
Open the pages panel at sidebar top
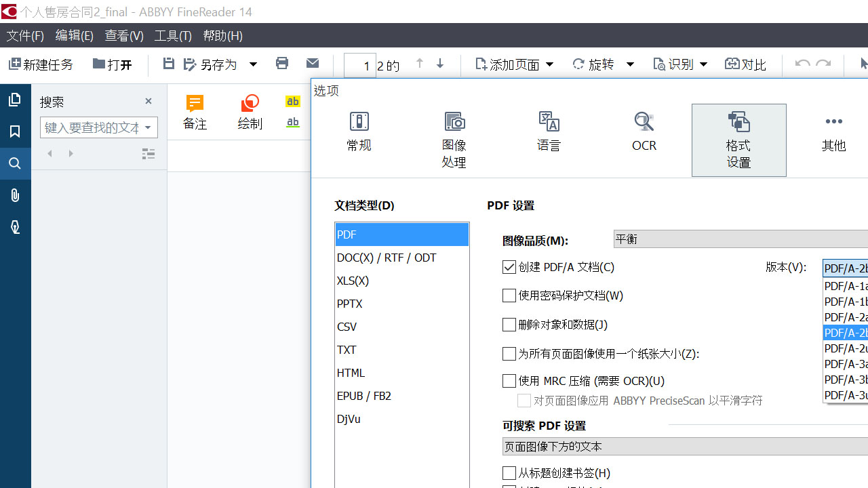coord(15,99)
